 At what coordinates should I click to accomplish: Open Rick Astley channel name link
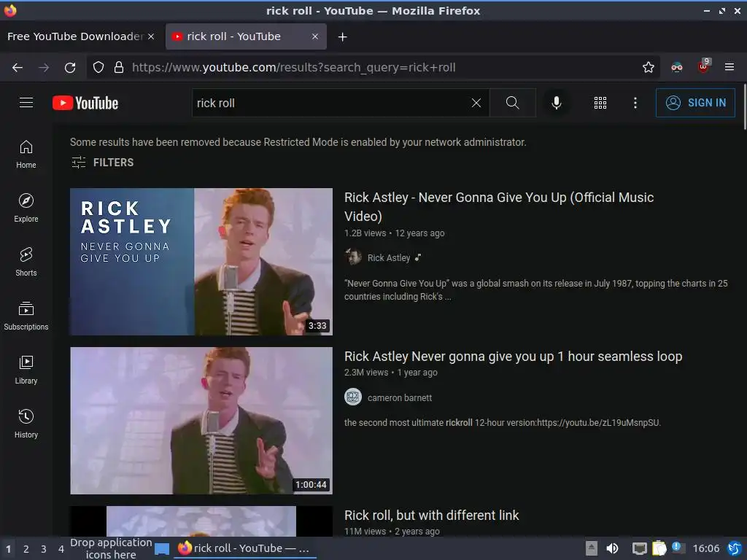tap(389, 257)
